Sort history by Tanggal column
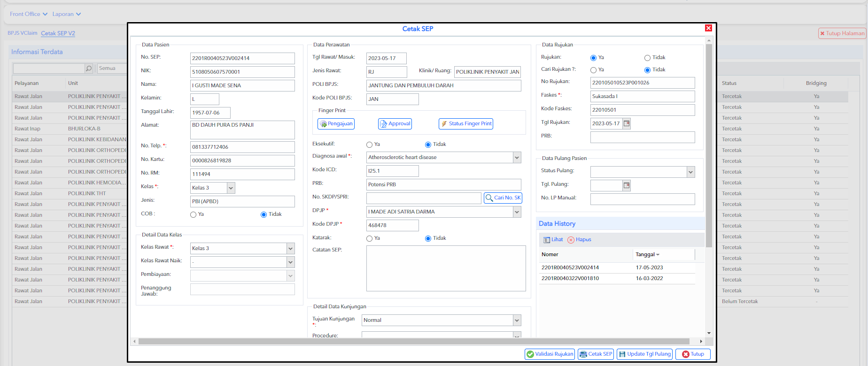 click(x=647, y=255)
